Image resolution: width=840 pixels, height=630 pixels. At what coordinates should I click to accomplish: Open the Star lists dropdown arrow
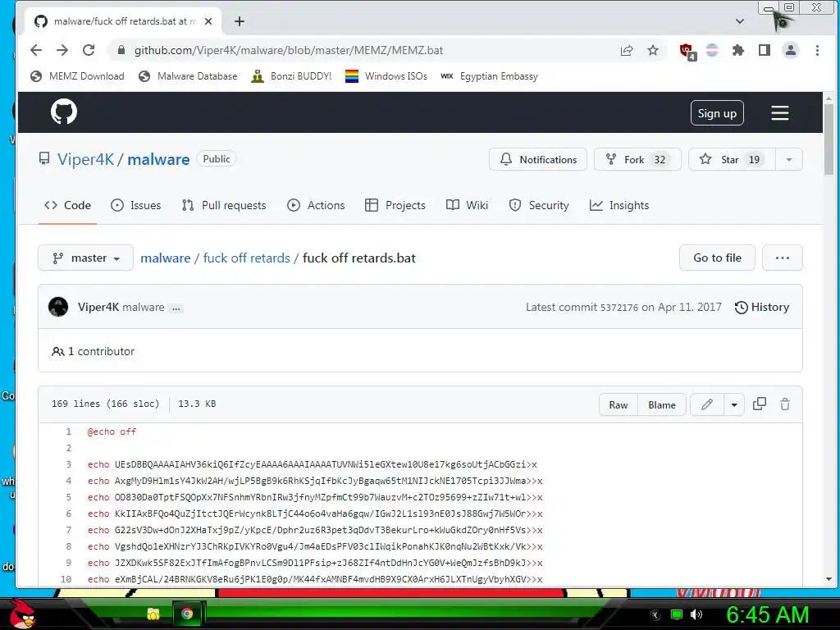pyautogui.click(x=788, y=160)
